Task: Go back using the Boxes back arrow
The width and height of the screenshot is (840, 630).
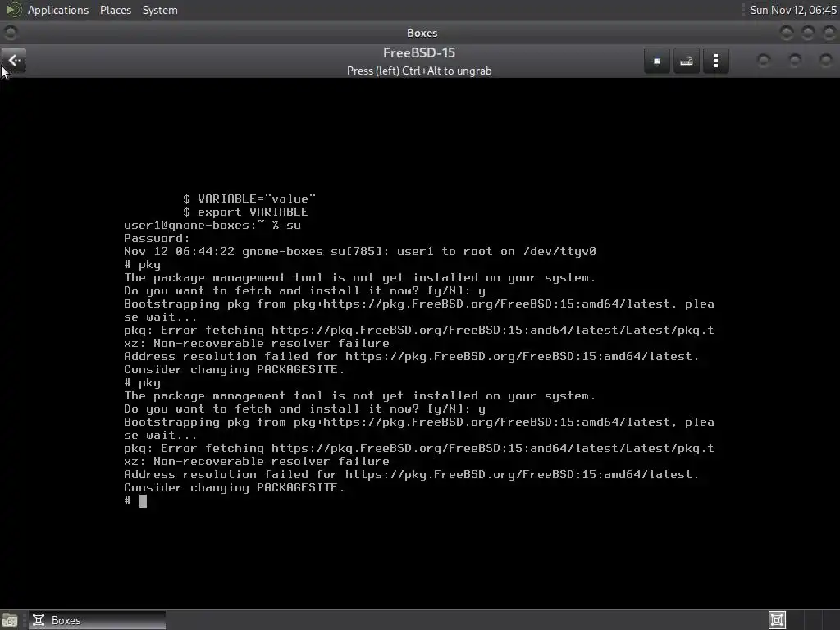Action: (14, 61)
